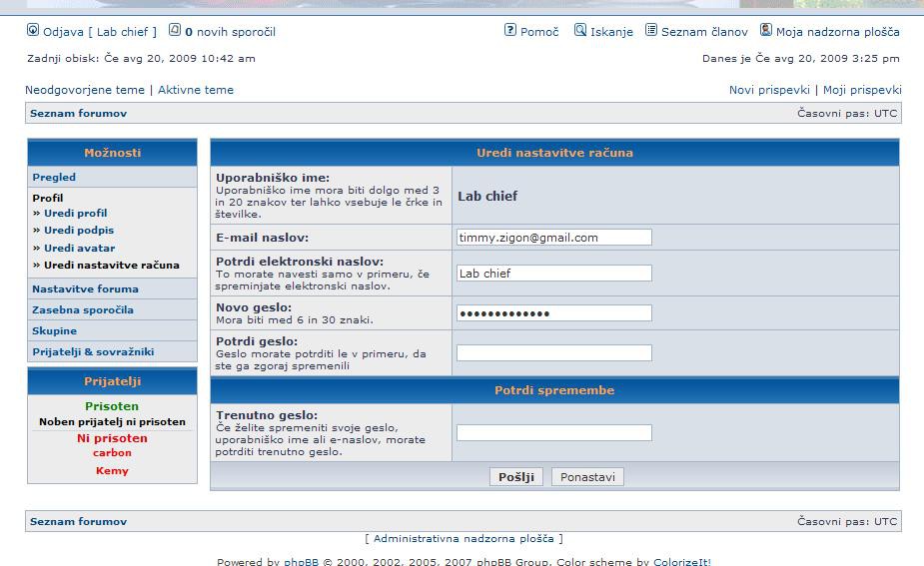Click the Trenutno geslo field

tap(553, 432)
